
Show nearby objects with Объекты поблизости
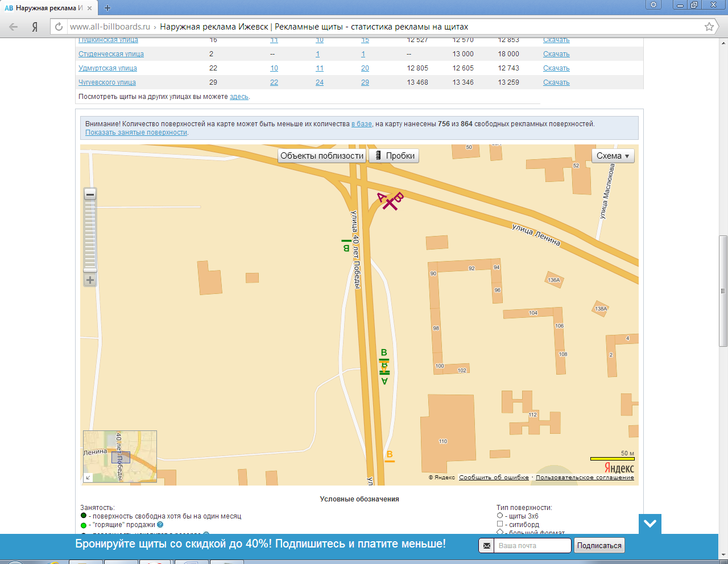click(322, 156)
